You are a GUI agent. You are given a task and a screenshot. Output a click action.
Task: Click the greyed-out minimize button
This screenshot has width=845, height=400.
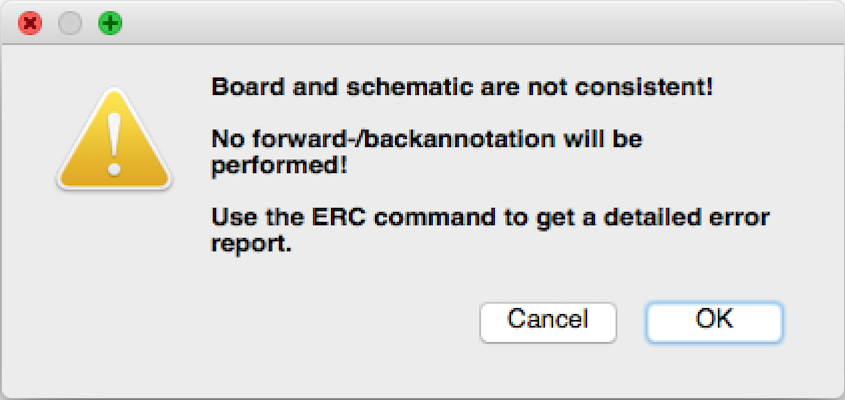click(70, 24)
